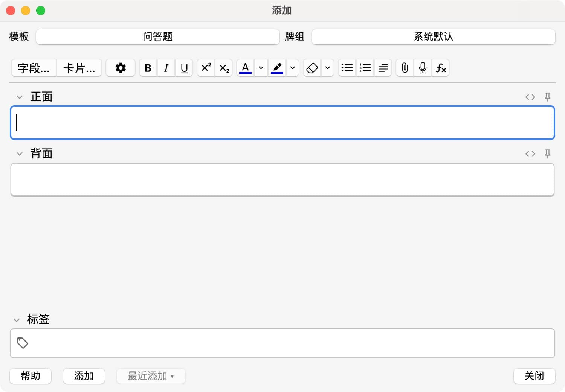This screenshot has height=392, width=565.
Task: Open the editor settings gear
Action: 121,68
